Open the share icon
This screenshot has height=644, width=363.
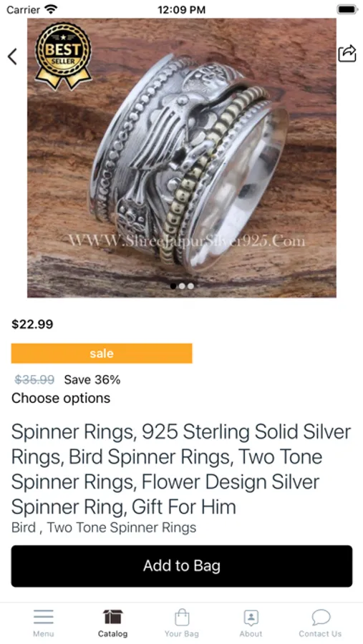coord(347,54)
